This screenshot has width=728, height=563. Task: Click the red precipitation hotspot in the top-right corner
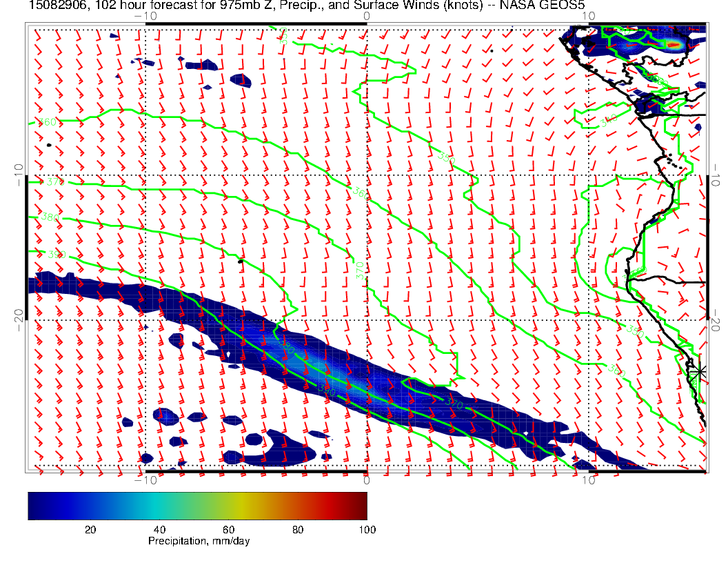pyautogui.click(x=674, y=45)
